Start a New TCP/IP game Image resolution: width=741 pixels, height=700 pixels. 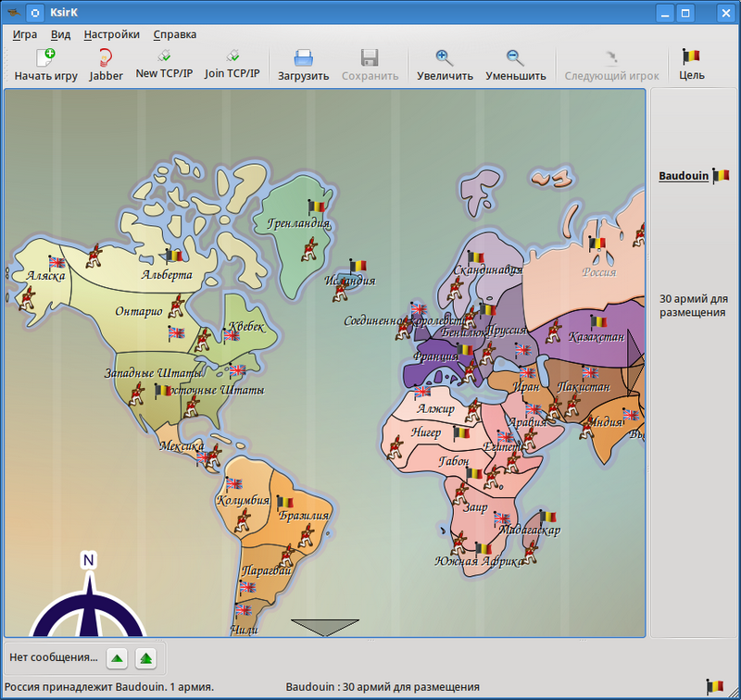click(164, 65)
